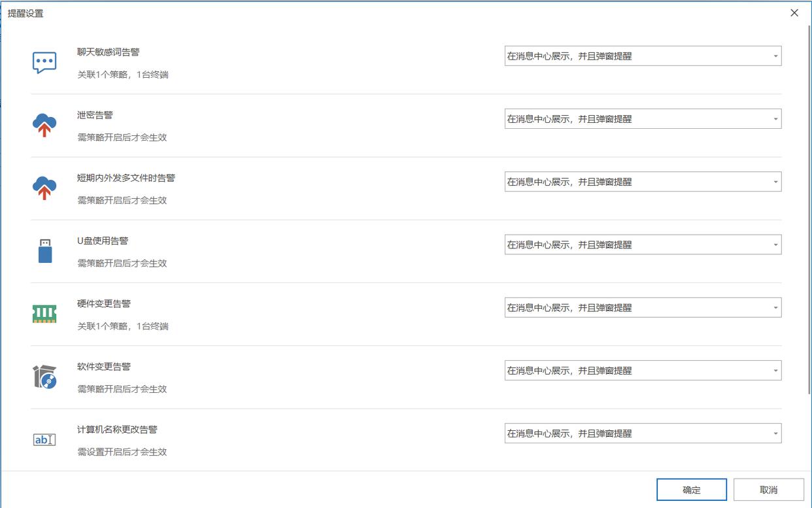Viewport: 812px width, 508px height.
Task: Open the 软件变更告警 reminder dropdown
Action: (643, 370)
